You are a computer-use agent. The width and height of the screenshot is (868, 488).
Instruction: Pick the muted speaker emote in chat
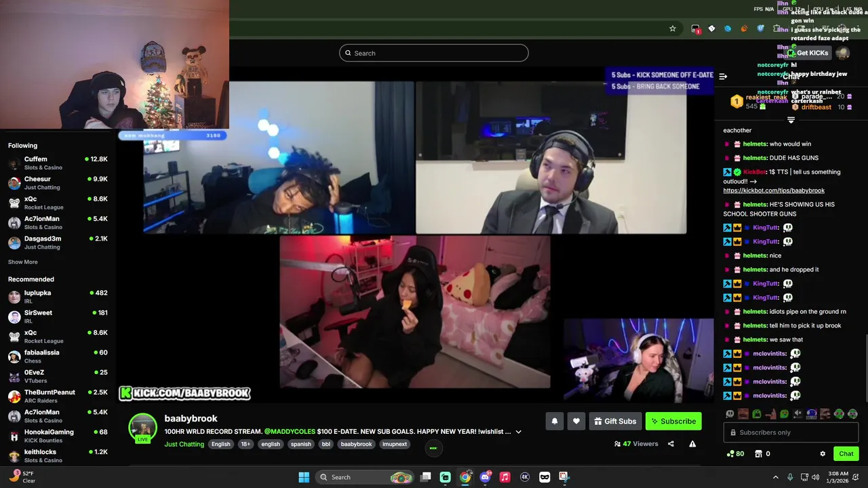(x=798, y=413)
